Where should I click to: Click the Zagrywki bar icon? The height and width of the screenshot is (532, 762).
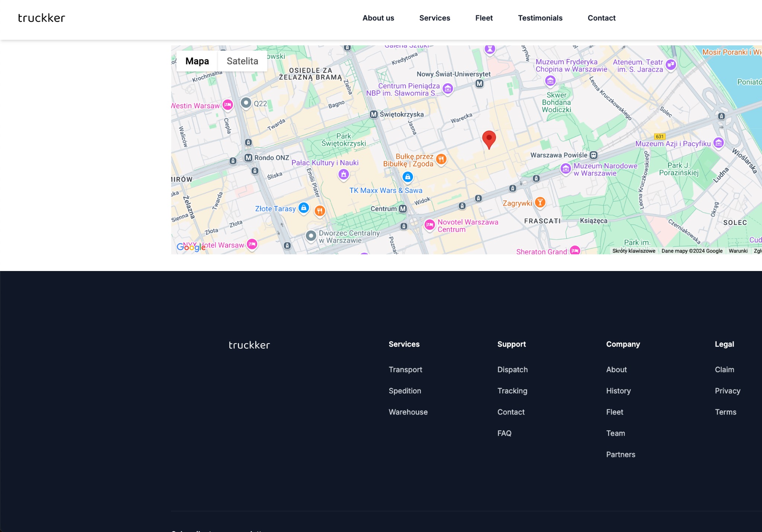pos(540,203)
